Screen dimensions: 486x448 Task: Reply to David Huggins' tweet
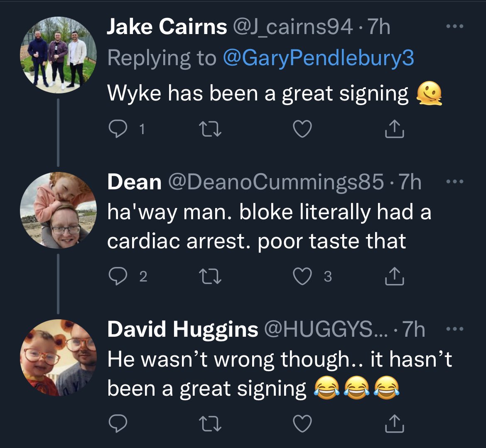118,424
